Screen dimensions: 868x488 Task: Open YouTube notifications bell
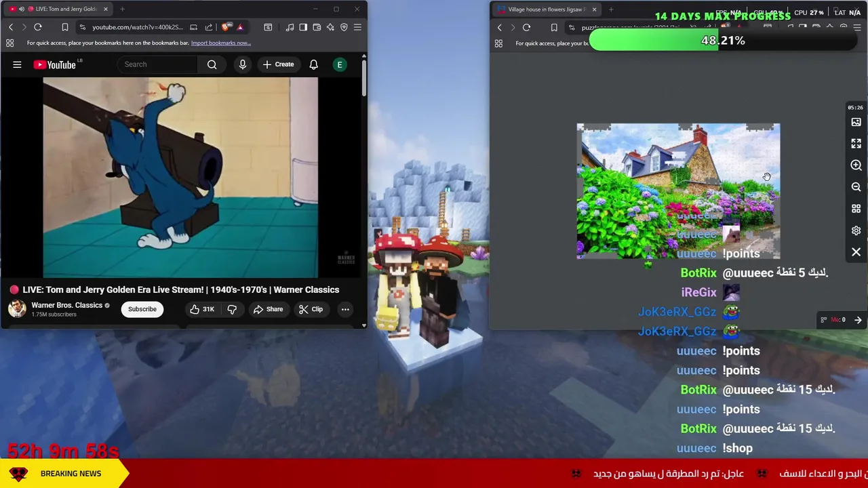point(314,64)
